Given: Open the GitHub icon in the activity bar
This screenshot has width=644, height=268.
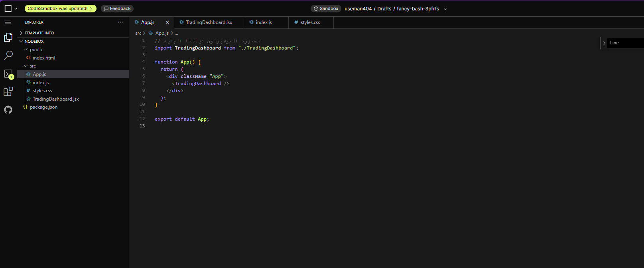Looking at the screenshot, I should click(8, 110).
